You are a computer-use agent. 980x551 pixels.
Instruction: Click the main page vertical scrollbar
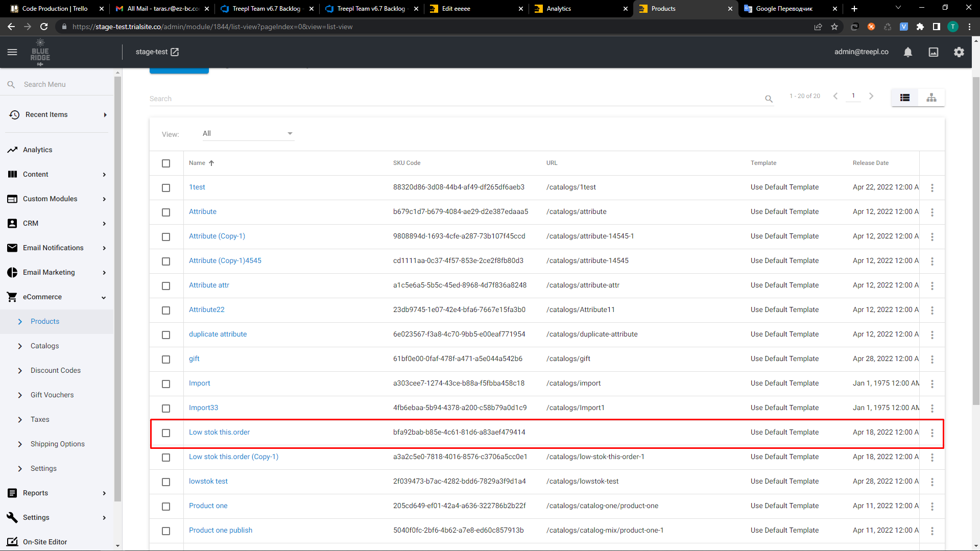pos(976,240)
